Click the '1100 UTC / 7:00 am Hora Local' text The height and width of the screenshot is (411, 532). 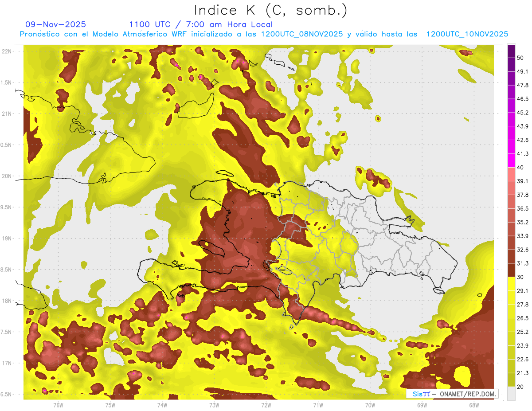(201, 24)
